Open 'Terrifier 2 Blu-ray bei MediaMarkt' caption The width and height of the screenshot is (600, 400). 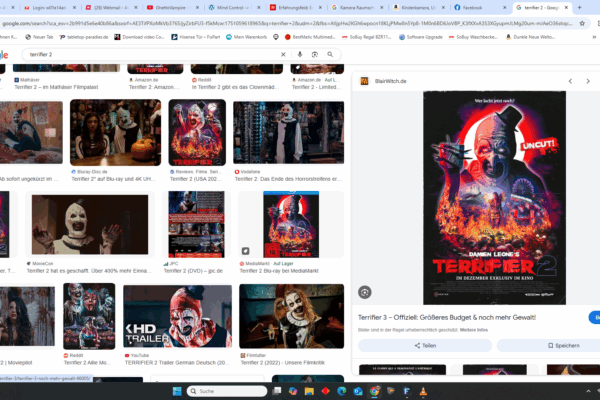tap(279, 271)
